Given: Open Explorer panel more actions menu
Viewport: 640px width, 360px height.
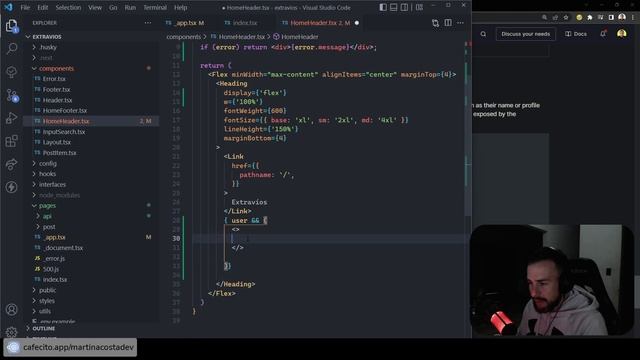Looking at the screenshot, I should click(148, 23).
